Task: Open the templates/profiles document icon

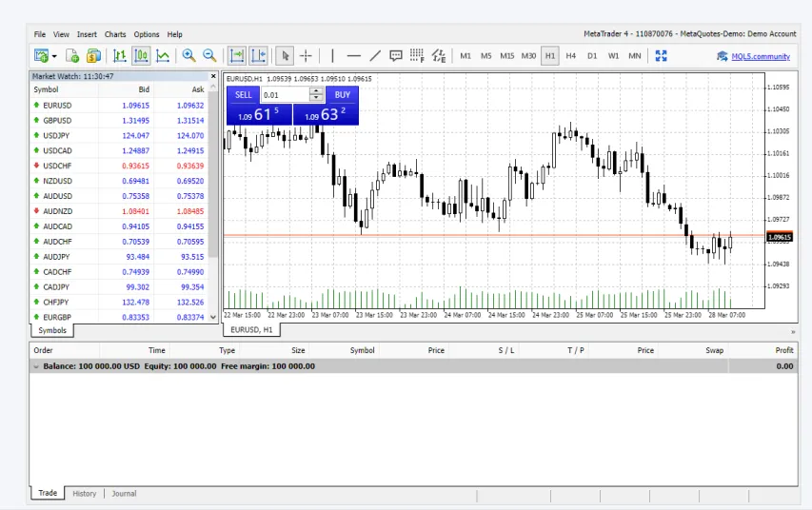Action: [72, 56]
